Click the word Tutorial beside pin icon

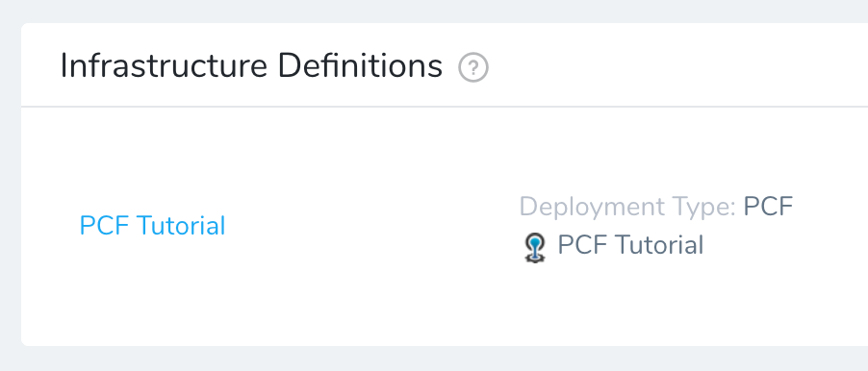pyautogui.click(x=659, y=245)
